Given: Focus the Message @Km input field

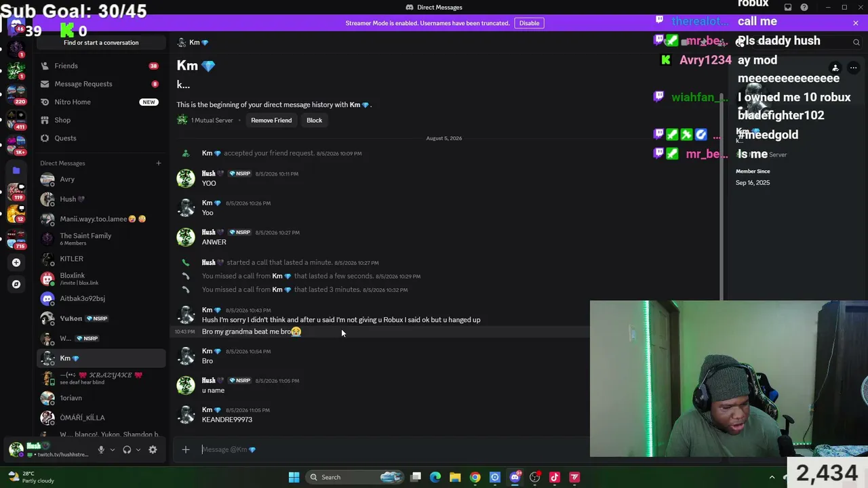Looking at the screenshot, I should [x=393, y=449].
